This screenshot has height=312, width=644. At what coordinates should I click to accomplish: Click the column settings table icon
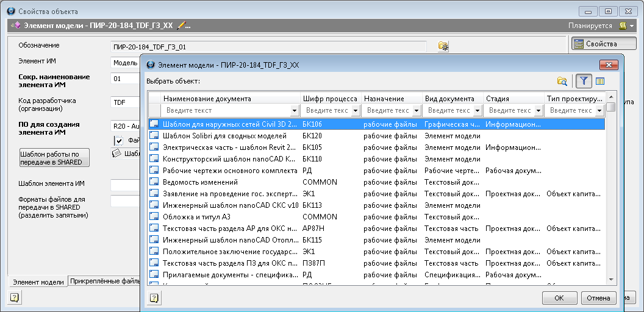tap(600, 81)
